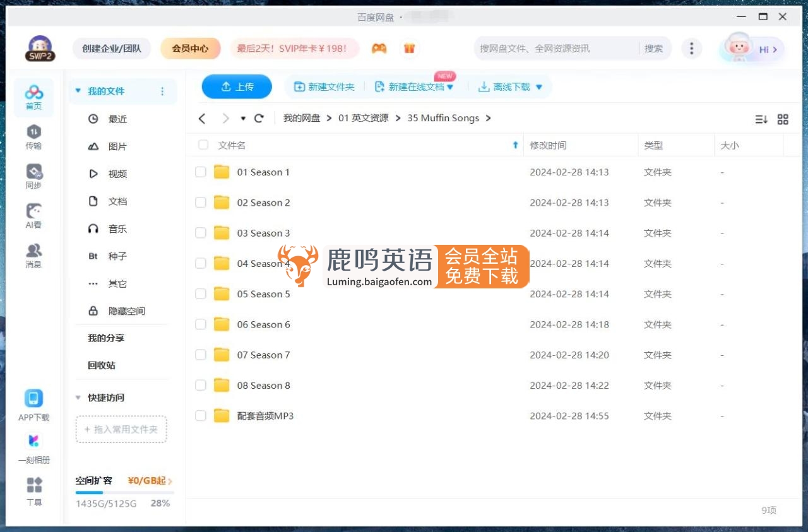Screen dimensions: 808x532
Task: Select 音乐 category
Action: 117,228
